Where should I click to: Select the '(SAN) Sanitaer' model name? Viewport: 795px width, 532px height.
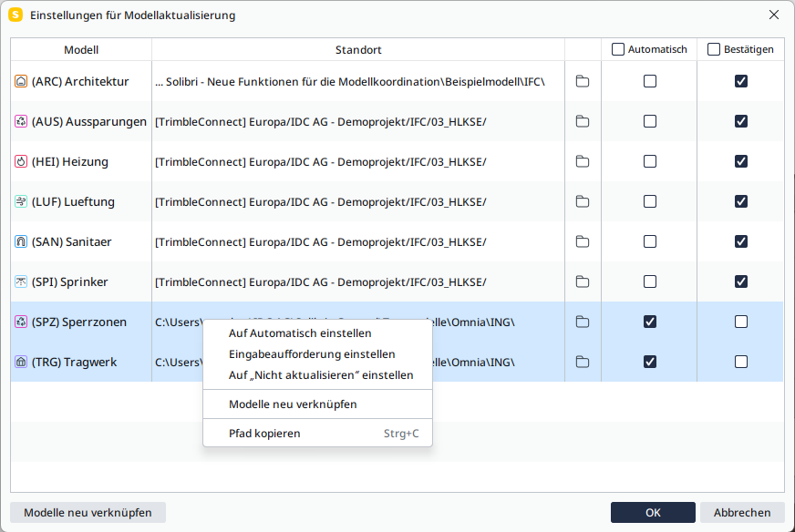71,241
